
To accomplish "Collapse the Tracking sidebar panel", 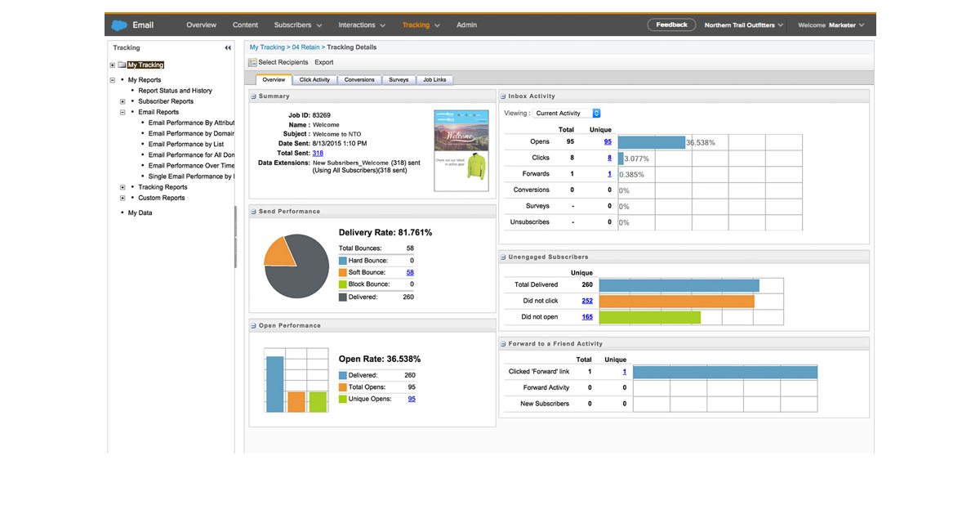I will [228, 48].
